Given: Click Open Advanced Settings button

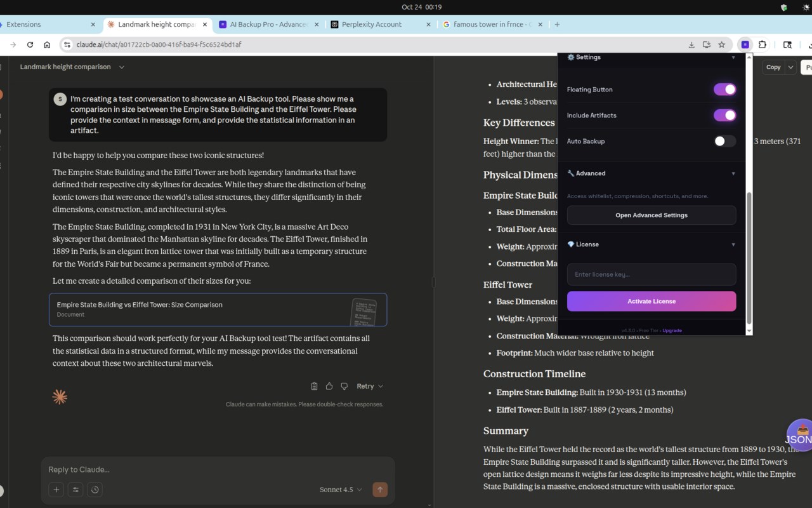Looking at the screenshot, I should click(652, 215).
